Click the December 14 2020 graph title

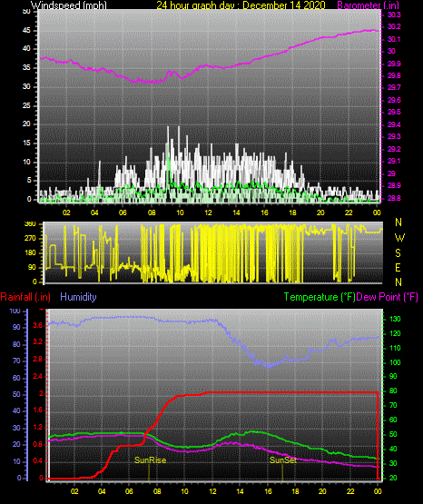[284, 5]
